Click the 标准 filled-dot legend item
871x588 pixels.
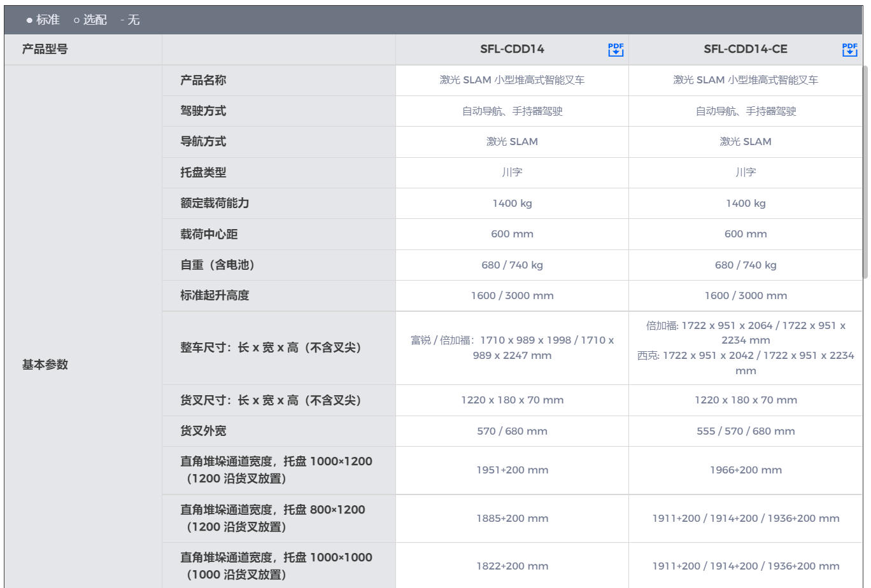(43, 20)
